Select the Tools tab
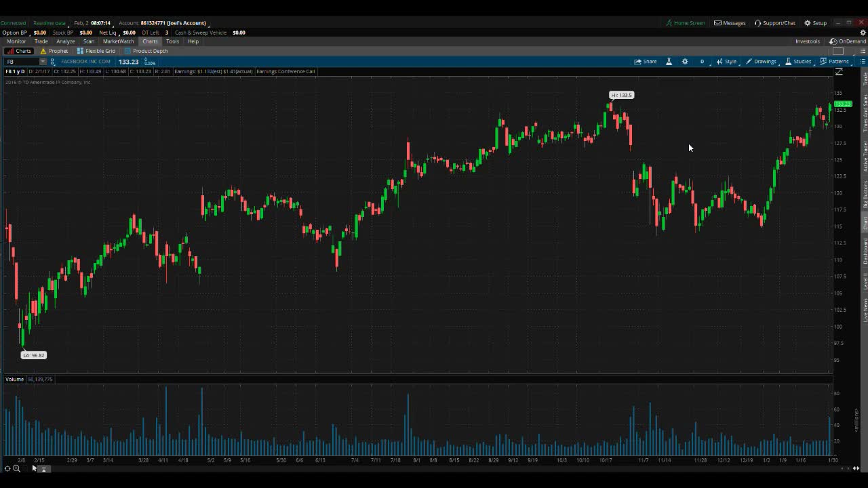The image size is (868, 488). pos(172,41)
